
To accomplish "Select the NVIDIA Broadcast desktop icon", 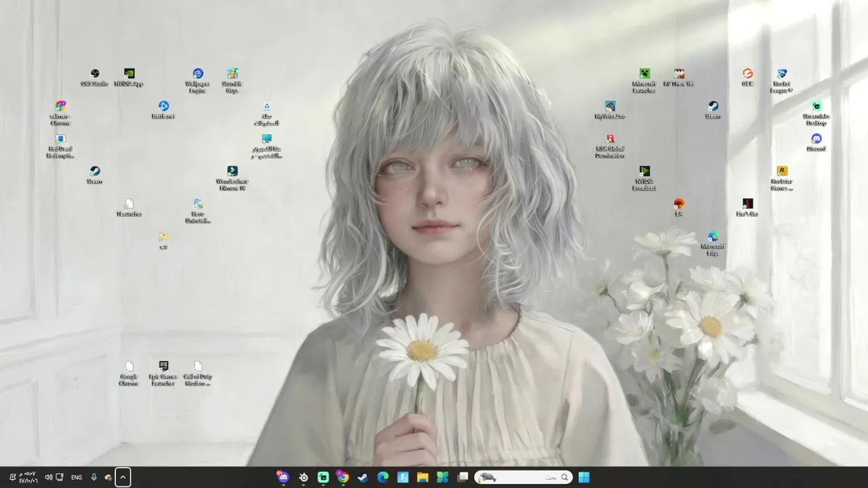I will pyautogui.click(x=644, y=178).
